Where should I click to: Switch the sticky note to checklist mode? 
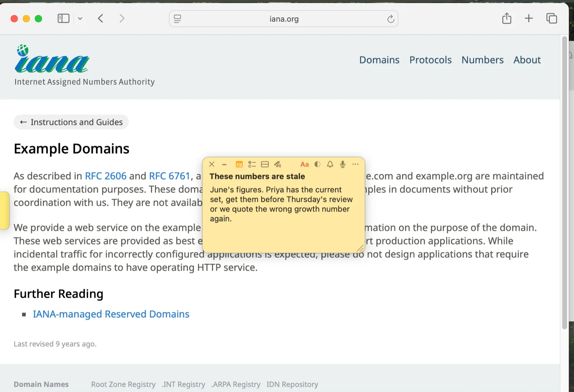tap(252, 164)
